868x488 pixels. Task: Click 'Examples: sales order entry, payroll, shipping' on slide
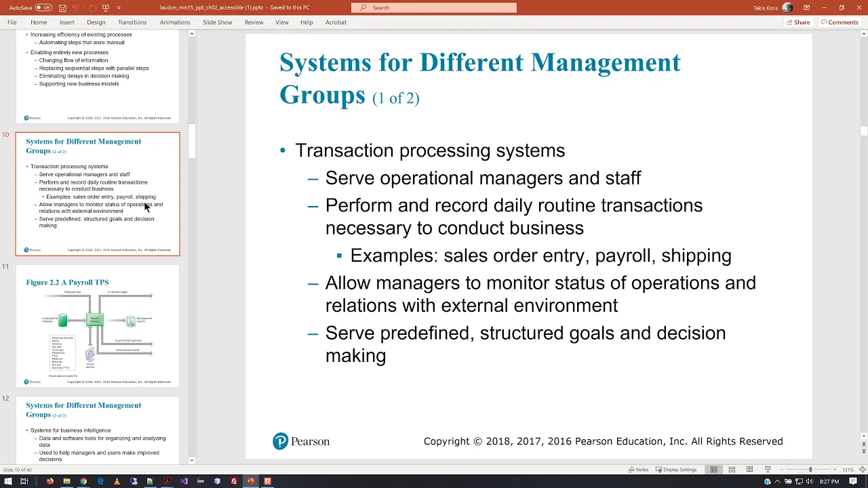click(540, 256)
